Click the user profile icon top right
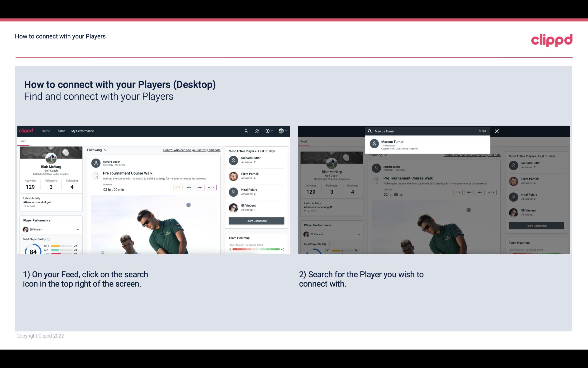This screenshot has height=368, width=588. click(x=281, y=131)
